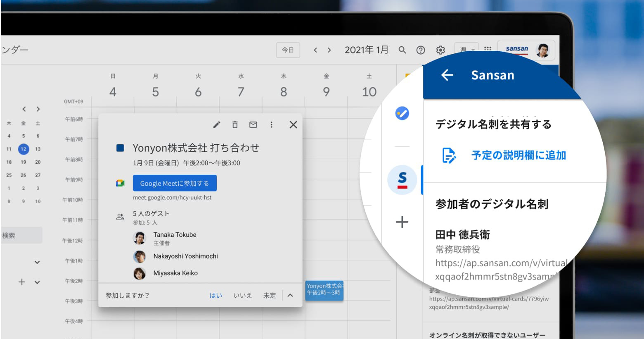Screen dimensions: 644x339
Task: Answer はい to attend the event
Action: (x=216, y=295)
